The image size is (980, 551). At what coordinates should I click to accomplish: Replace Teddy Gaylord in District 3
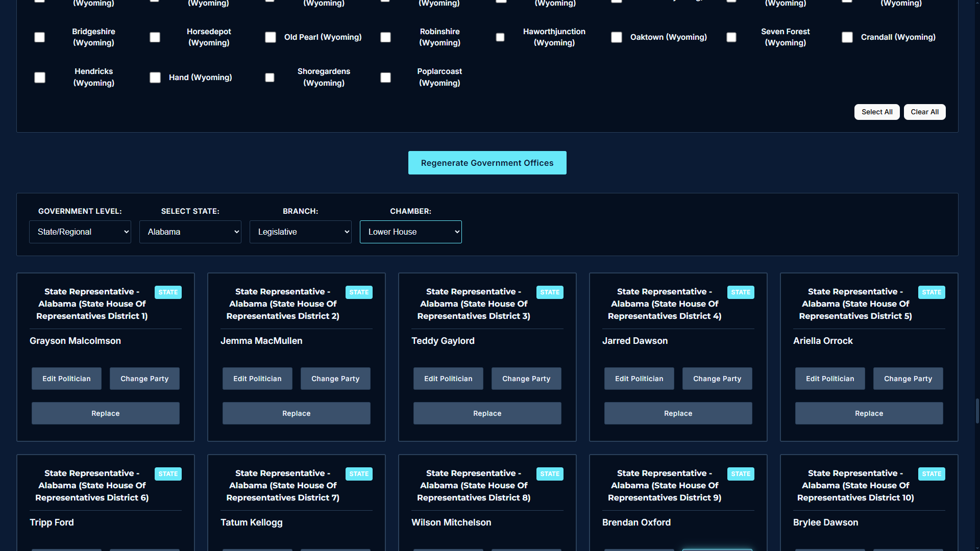coord(487,413)
